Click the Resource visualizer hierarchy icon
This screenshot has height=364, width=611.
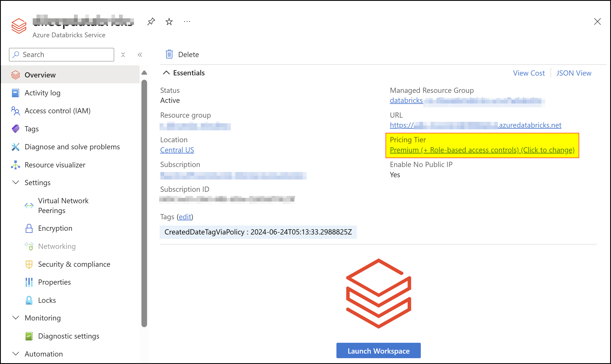tap(15, 165)
